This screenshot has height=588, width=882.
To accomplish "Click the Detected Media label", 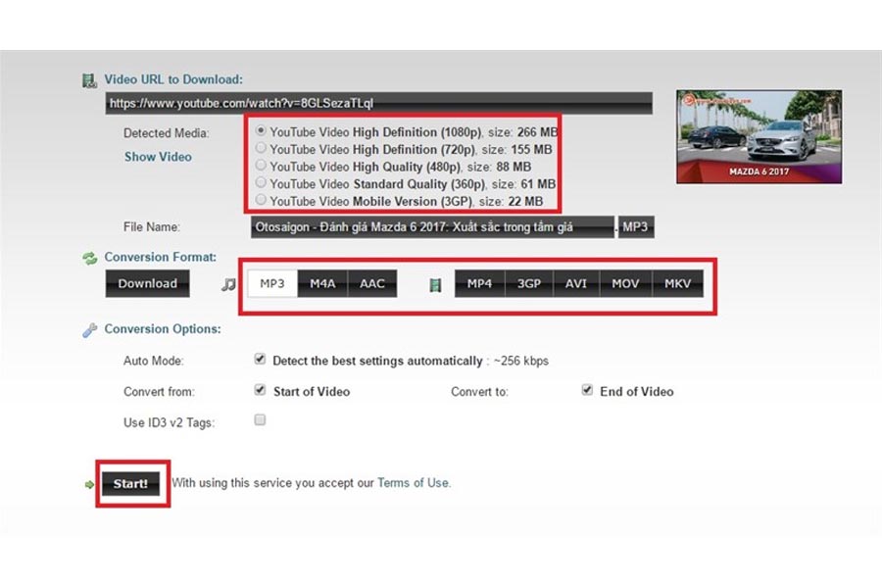I will [x=166, y=133].
